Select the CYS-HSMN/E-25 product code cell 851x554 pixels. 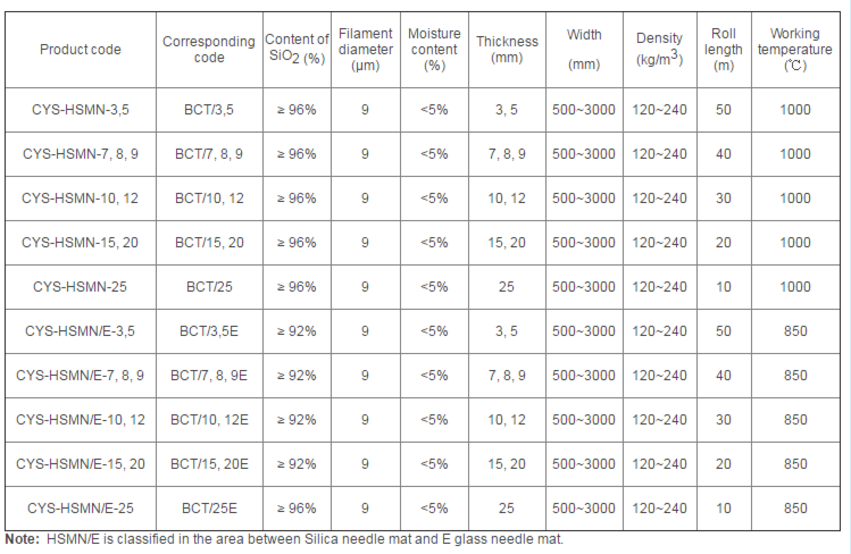79,508
